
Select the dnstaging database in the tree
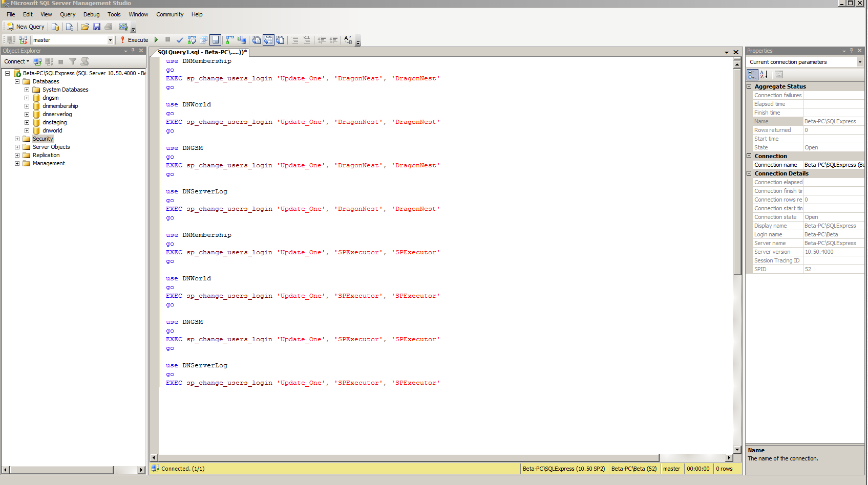[x=55, y=122]
